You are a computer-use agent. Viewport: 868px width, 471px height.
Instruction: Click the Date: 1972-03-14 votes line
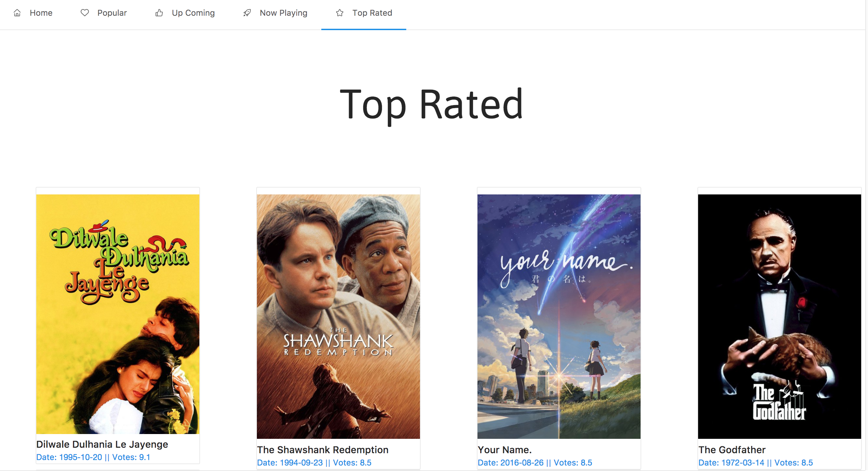coord(756,463)
